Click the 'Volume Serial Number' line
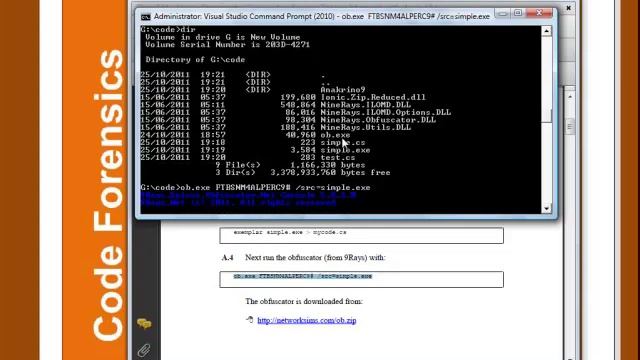The height and width of the screenshot is (360, 640). click(227, 44)
